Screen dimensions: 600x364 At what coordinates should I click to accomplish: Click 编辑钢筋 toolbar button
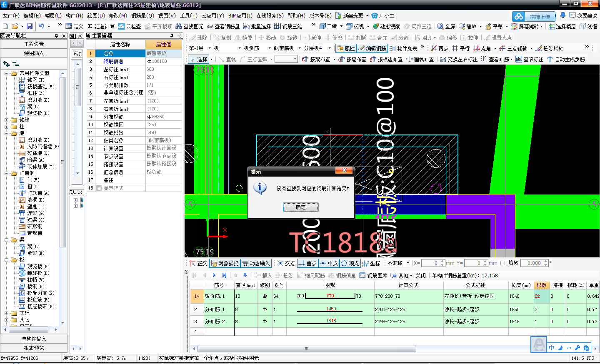372,48
